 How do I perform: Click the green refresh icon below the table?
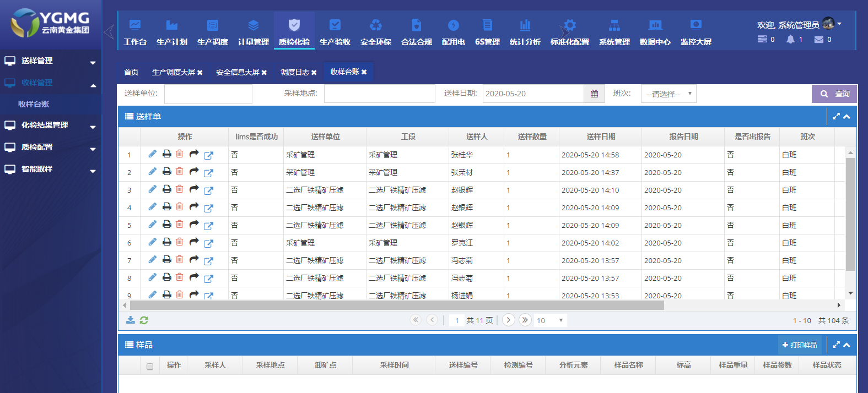coord(144,320)
